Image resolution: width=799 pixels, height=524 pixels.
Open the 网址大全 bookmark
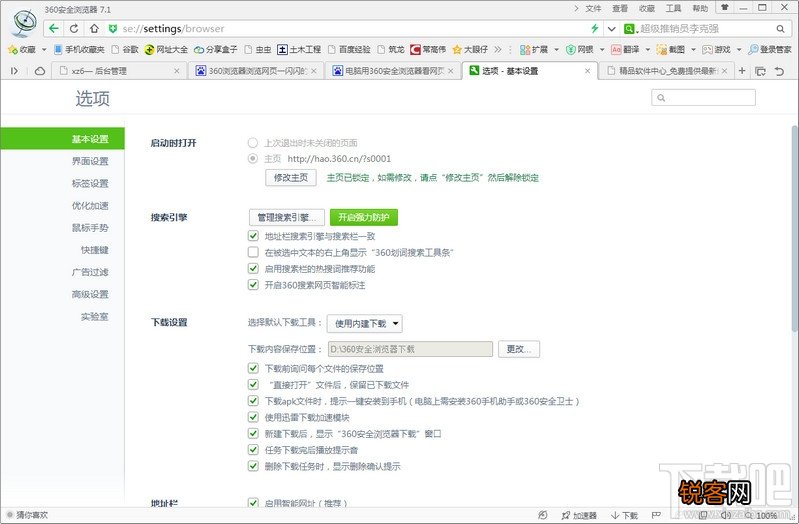(x=166, y=49)
